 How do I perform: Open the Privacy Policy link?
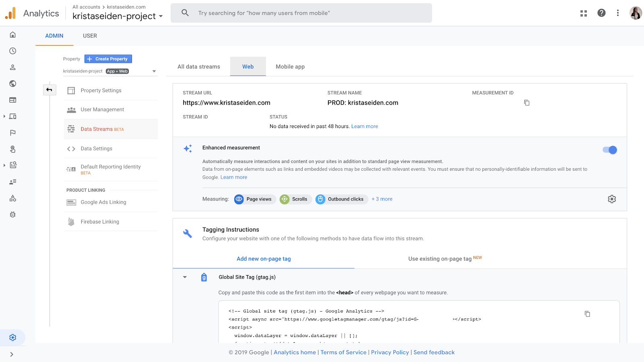pyautogui.click(x=390, y=352)
